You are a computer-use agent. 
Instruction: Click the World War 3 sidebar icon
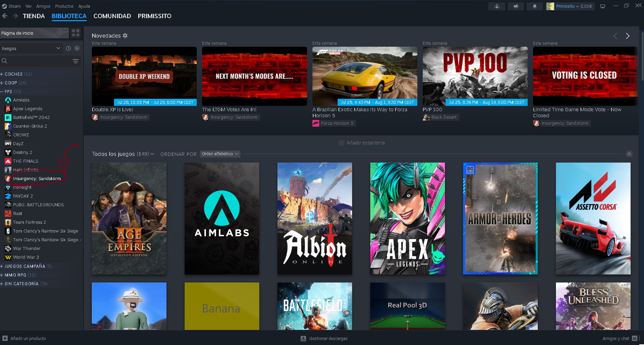tap(8, 257)
